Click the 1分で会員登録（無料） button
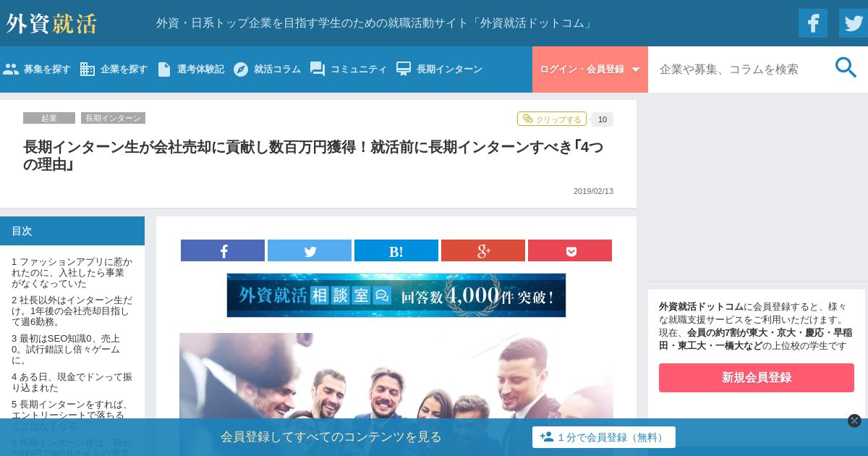 (x=604, y=437)
